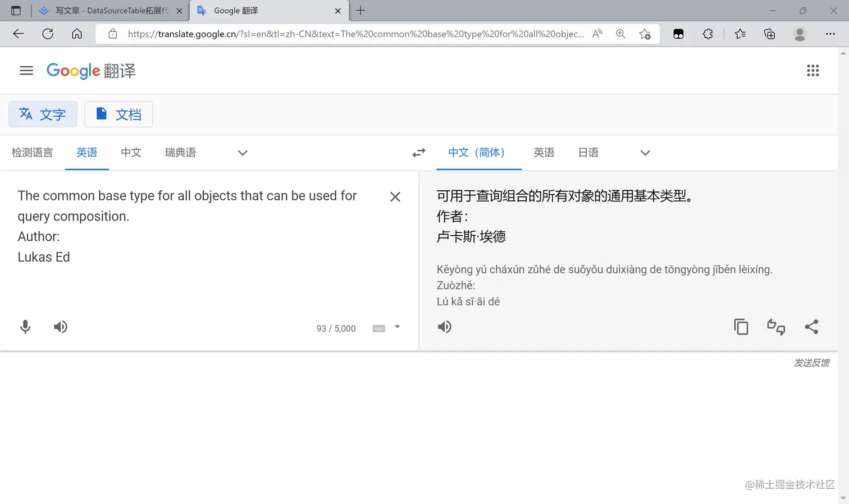
Task: Start voice input with the microphone
Action: 25,327
